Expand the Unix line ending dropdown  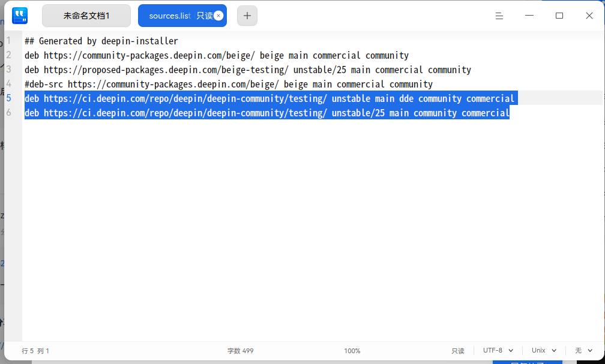tap(544, 350)
